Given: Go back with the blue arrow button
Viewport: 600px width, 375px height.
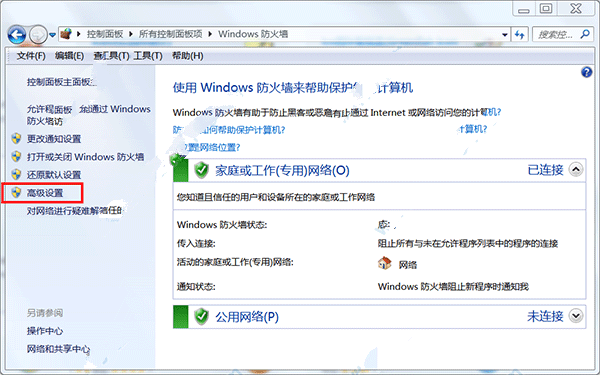Looking at the screenshot, I should pos(17,35).
